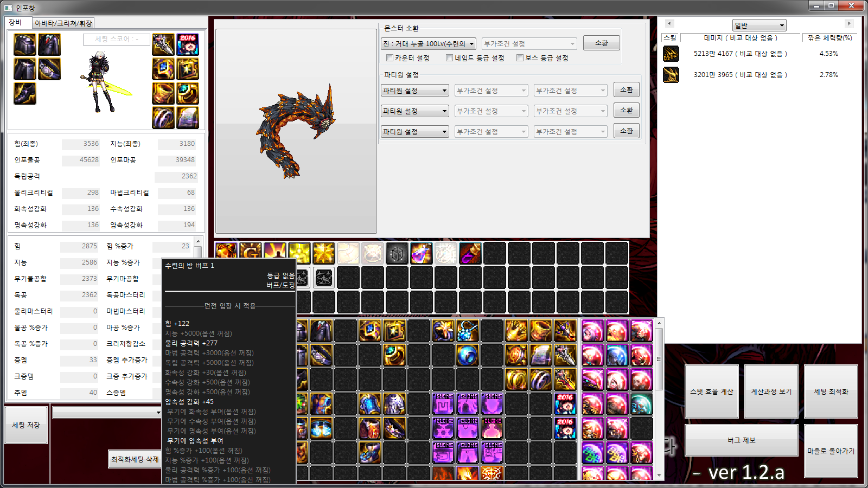
Task: Open the first party row's left 부가조건 설정 dropdown
Action: coord(491,91)
